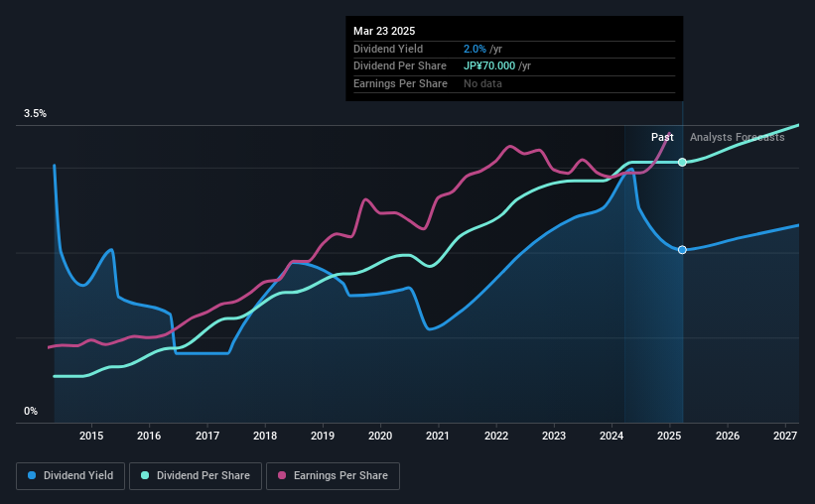Click the 2015 x-axis label
815x504 pixels.
(91, 436)
